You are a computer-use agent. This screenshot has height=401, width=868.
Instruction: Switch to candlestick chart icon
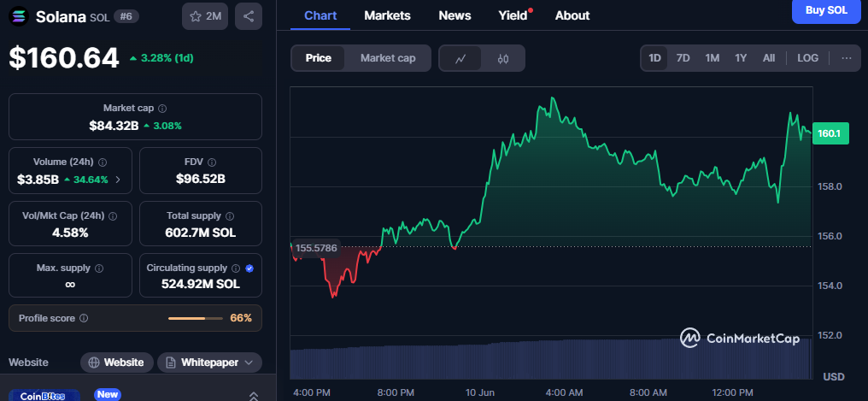[x=502, y=59]
